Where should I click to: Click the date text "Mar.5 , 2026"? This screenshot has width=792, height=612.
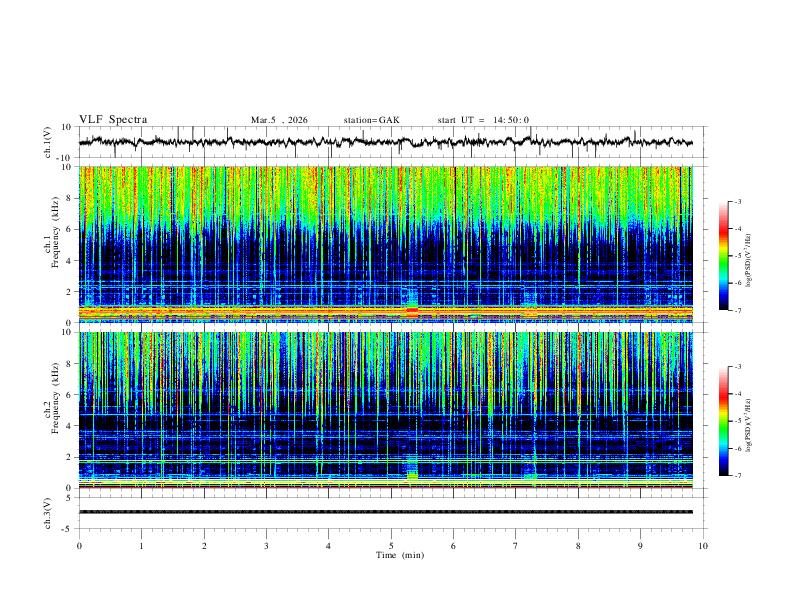coord(279,120)
